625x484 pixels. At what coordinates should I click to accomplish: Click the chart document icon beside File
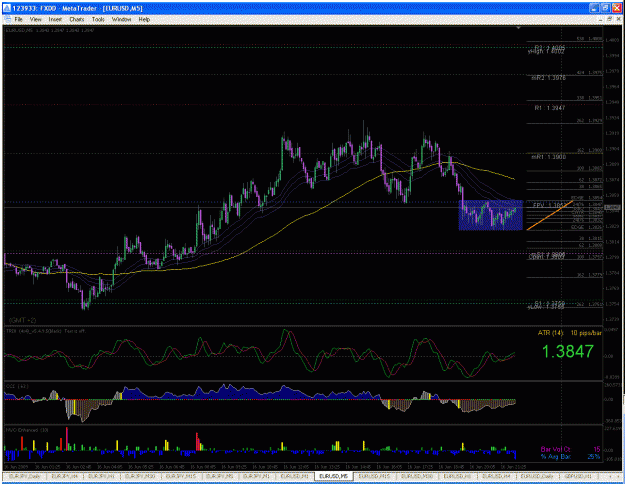coord(7,19)
